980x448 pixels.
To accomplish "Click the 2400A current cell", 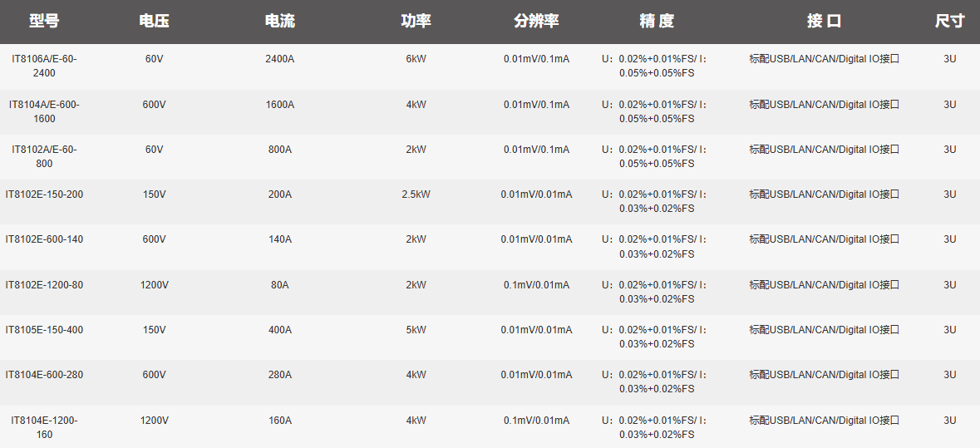I will tap(279, 60).
